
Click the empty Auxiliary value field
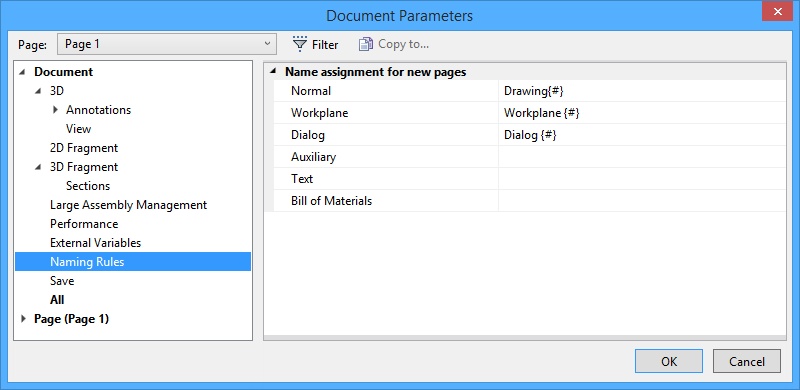(642, 157)
